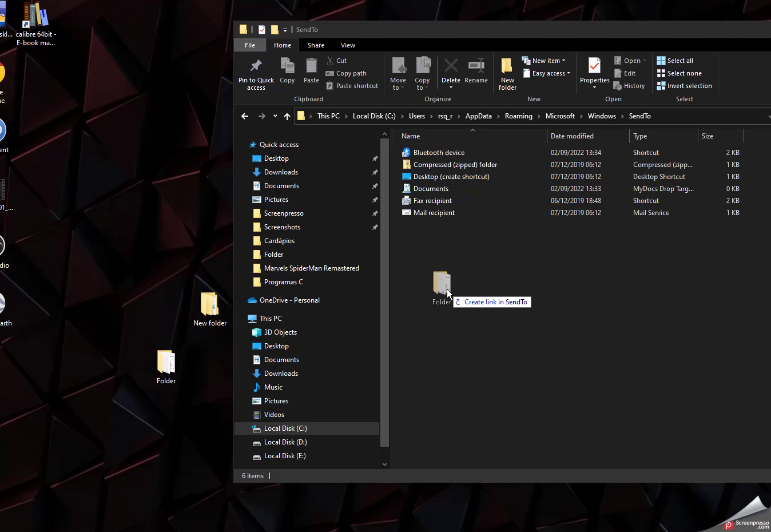This screenshot has height=532, width=771.
Task: Open the View ribbon tab
Action: tap(348, 45)
